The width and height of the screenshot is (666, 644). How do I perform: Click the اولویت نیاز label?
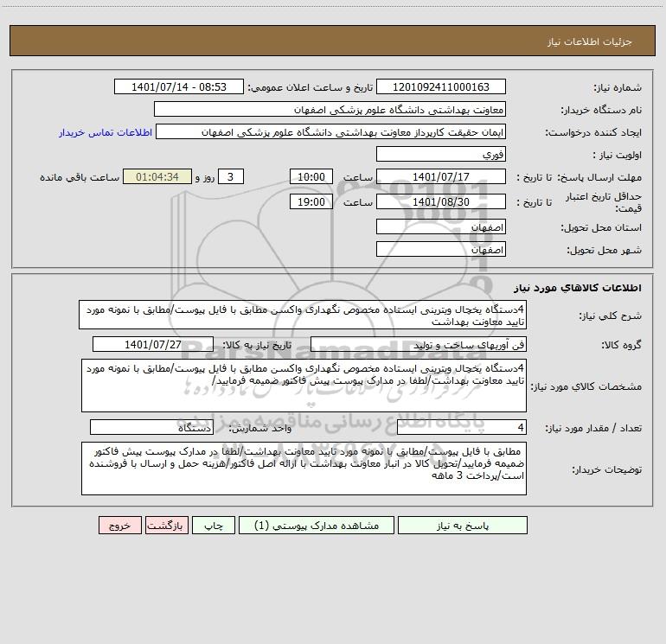coord(617,156)
